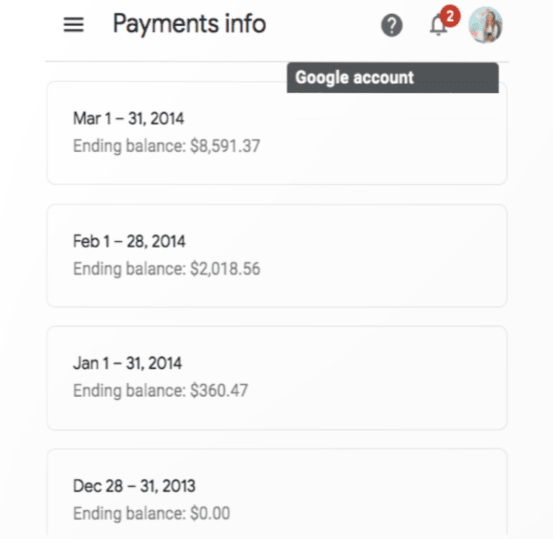Click the help question mark icon
The height and width of the screenshot is (539, 553).
tap(391, 25)
